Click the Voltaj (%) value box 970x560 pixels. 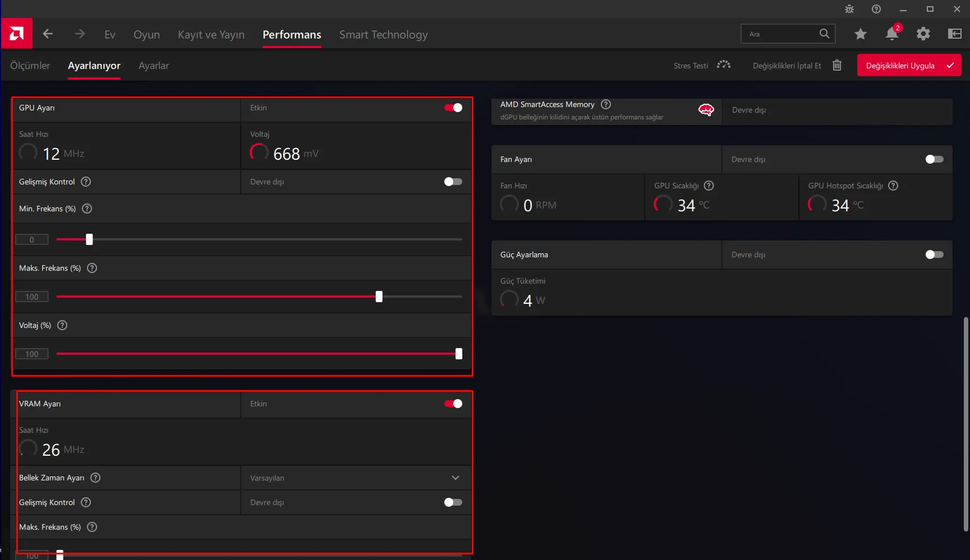pyautogui.click(x=32, y=354)
